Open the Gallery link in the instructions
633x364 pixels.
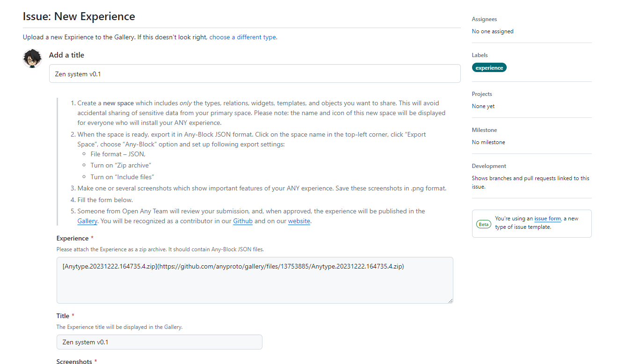[x=87, y=221]
